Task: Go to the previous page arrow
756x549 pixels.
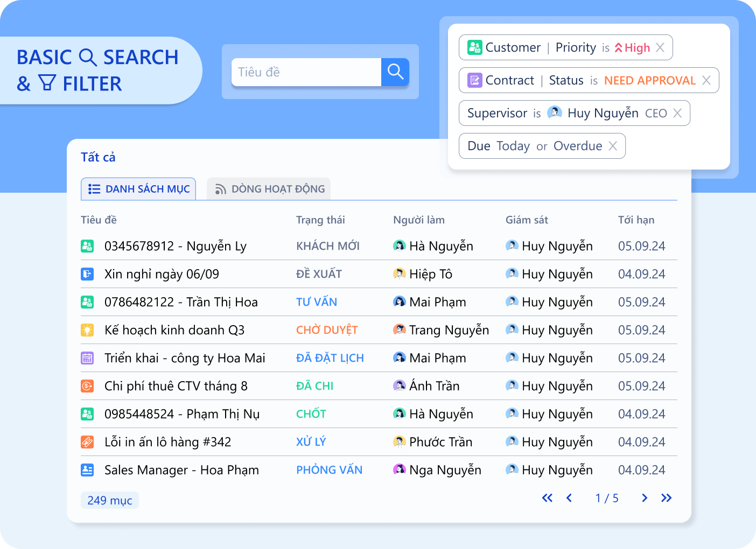Action: (569, 498)
